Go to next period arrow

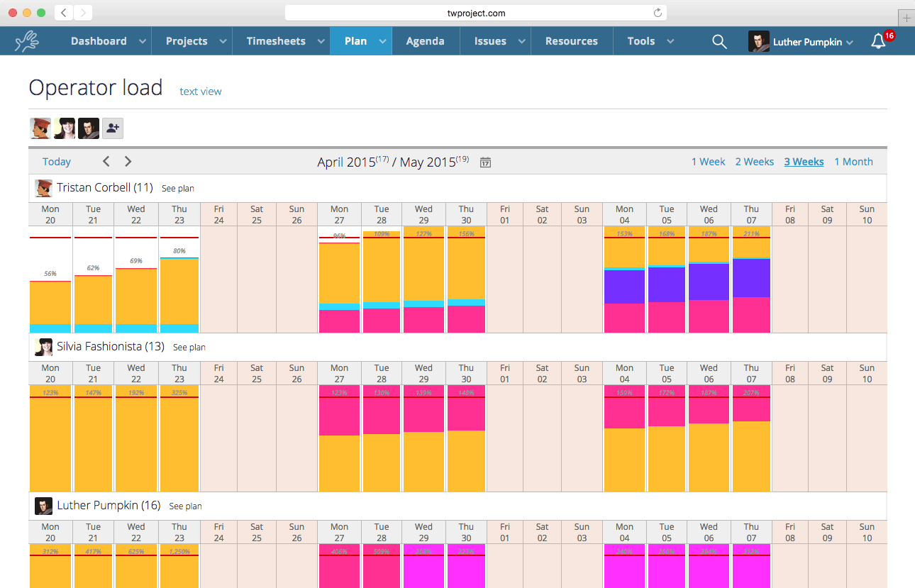tap(128, 162)
